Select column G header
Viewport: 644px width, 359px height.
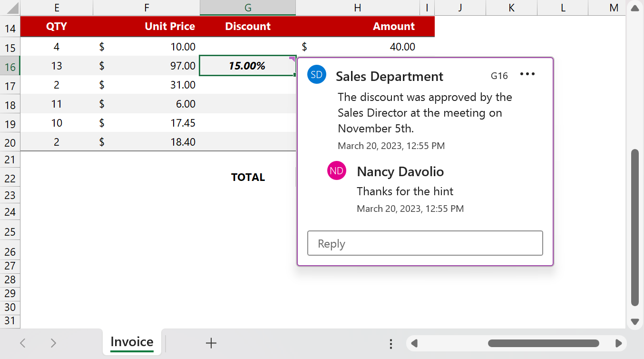point(247,8)
